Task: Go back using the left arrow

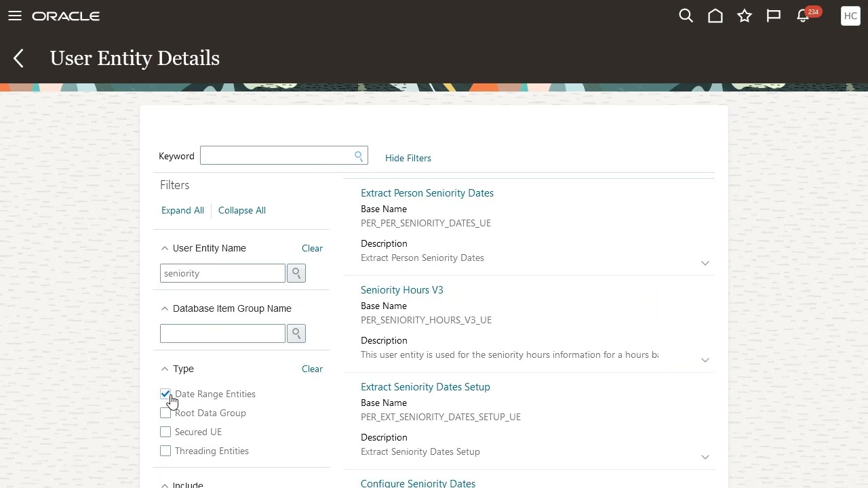Action: pos(19,58)
